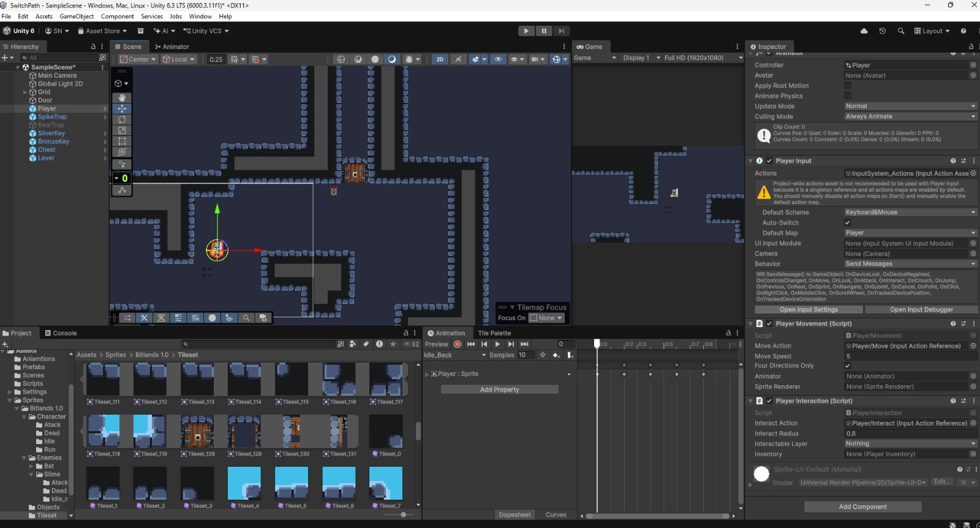Click the Pause button in the top toolbar
The width and height of the screenshot is (980, 528).
[x=544, y=31]
